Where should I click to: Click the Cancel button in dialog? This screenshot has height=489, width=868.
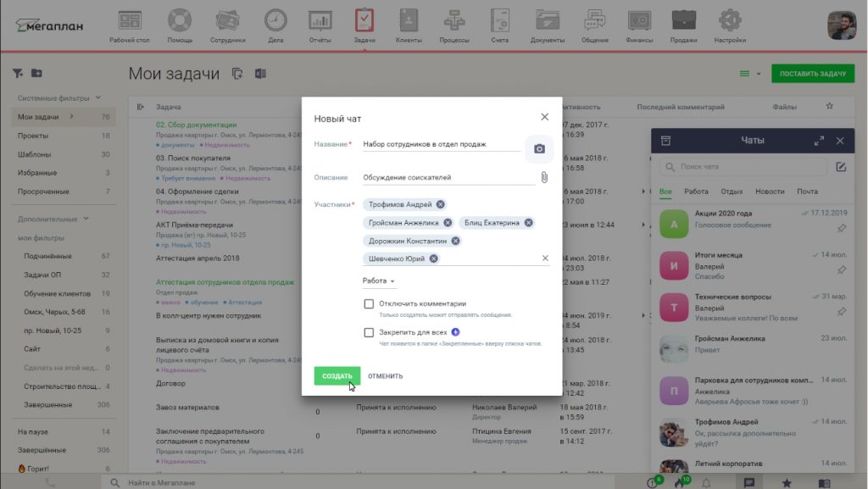point(386,375)
